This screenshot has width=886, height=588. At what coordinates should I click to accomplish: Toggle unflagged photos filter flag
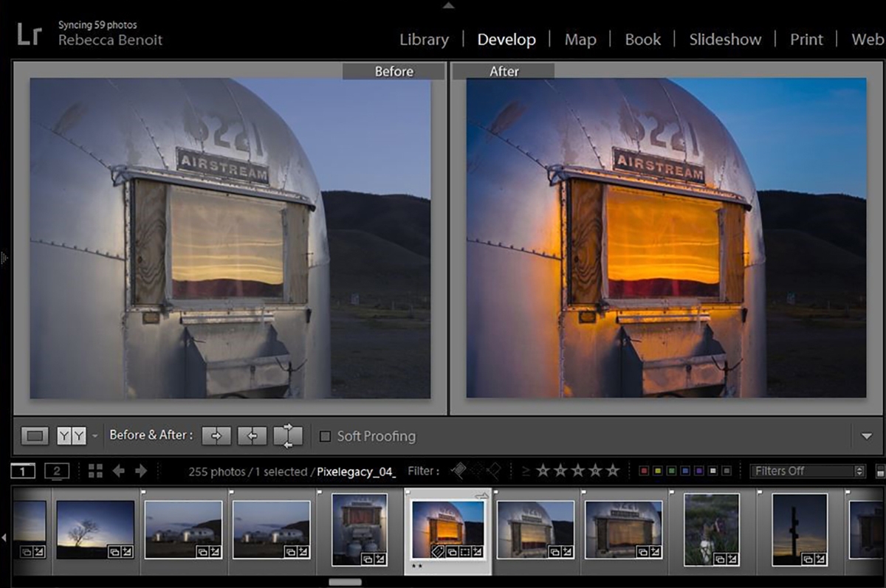pyautogui.click(x=477, y=469)
